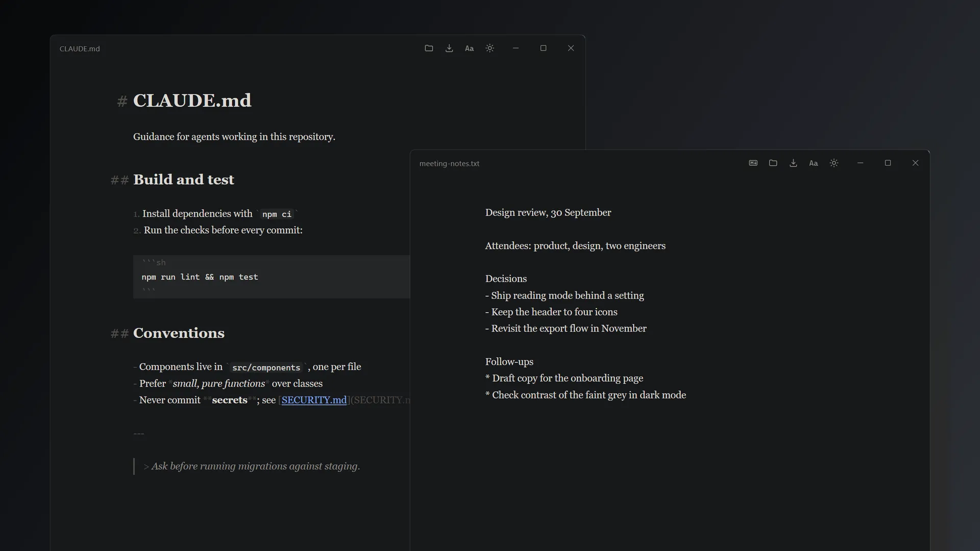
Task: Click 'Draft copy for the onboarding page'
Action: click(568, 378)
